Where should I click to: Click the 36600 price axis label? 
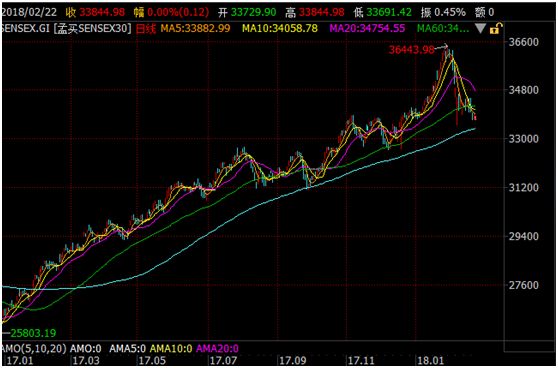pos(524,42)
